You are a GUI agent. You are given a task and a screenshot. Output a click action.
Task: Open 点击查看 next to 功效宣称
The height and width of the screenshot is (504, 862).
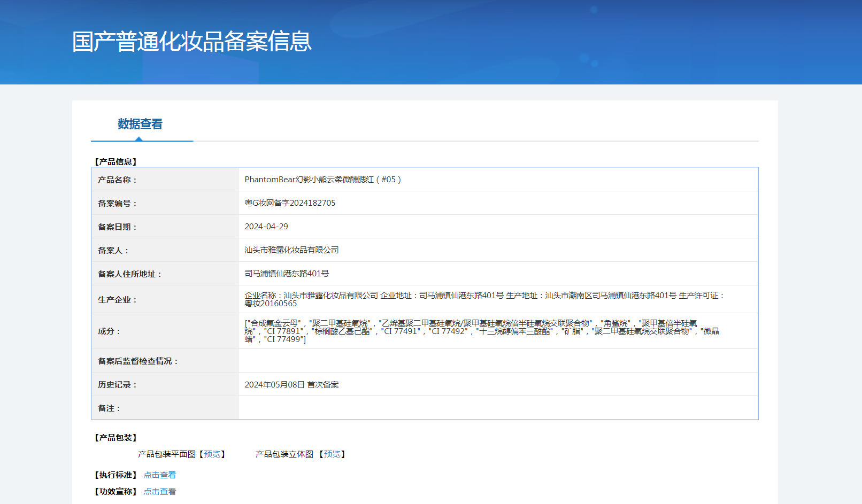pyautogui.click(x=160, y=492)
